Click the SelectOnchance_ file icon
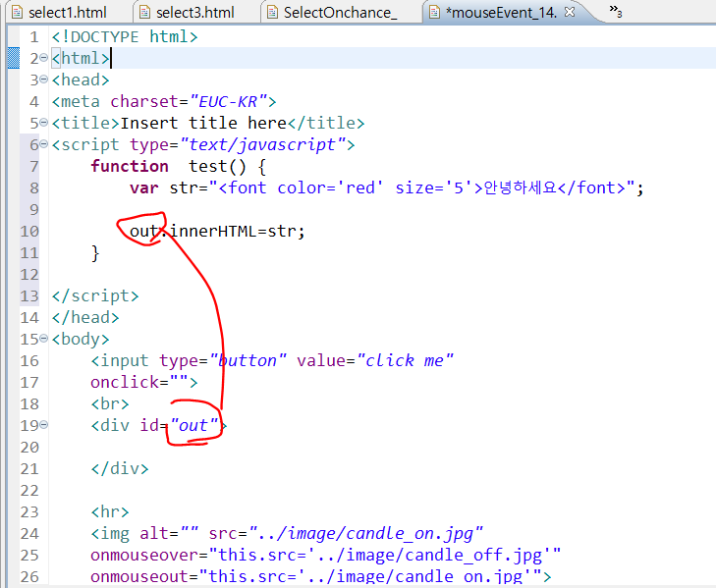The image size is (716, 588). tap(273, 13)
